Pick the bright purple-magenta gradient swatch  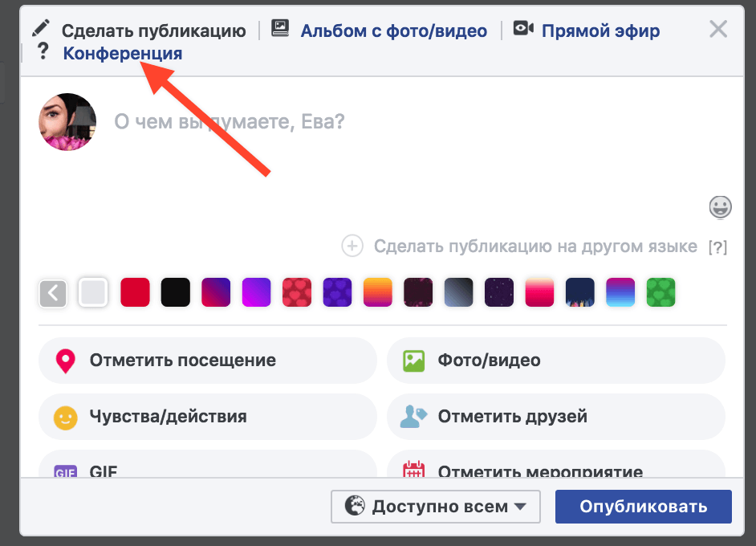(x=257, y=291)
